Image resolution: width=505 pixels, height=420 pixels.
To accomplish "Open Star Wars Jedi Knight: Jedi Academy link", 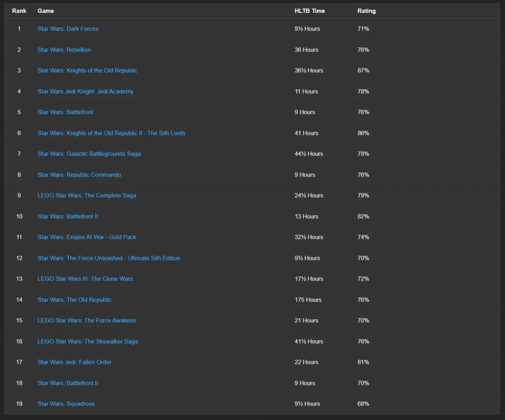I will pyautogui.click(x=85, y=91).
